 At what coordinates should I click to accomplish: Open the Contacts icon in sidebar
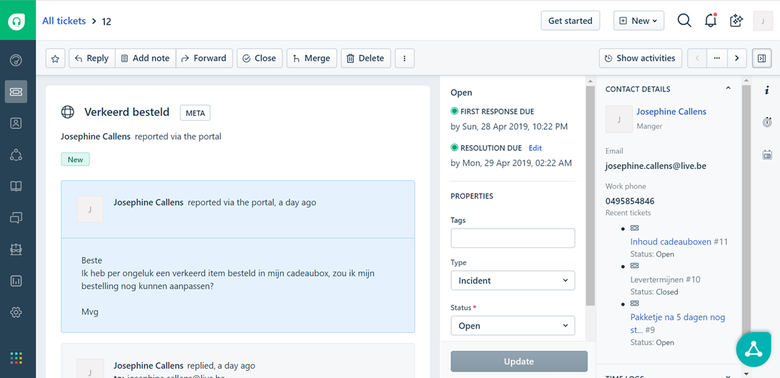click(16, 123)
